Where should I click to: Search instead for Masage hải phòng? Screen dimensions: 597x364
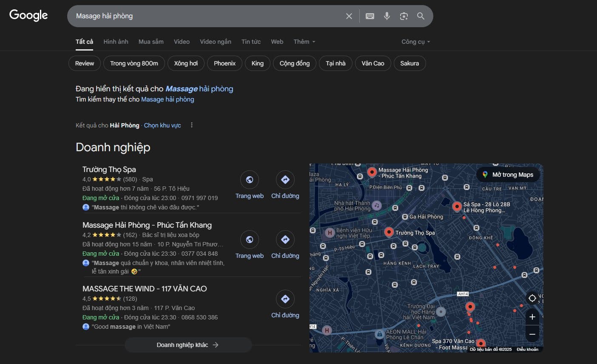coord(168,99)
